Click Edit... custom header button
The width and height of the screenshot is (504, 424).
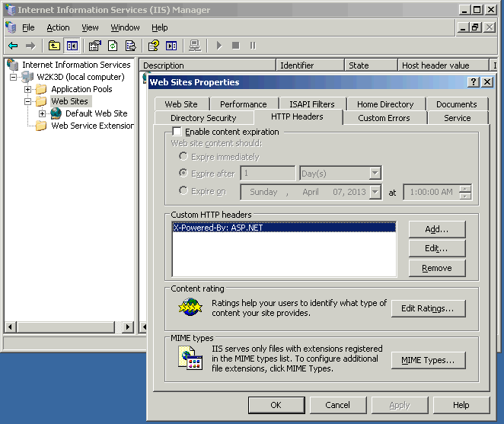coord(437,248)
